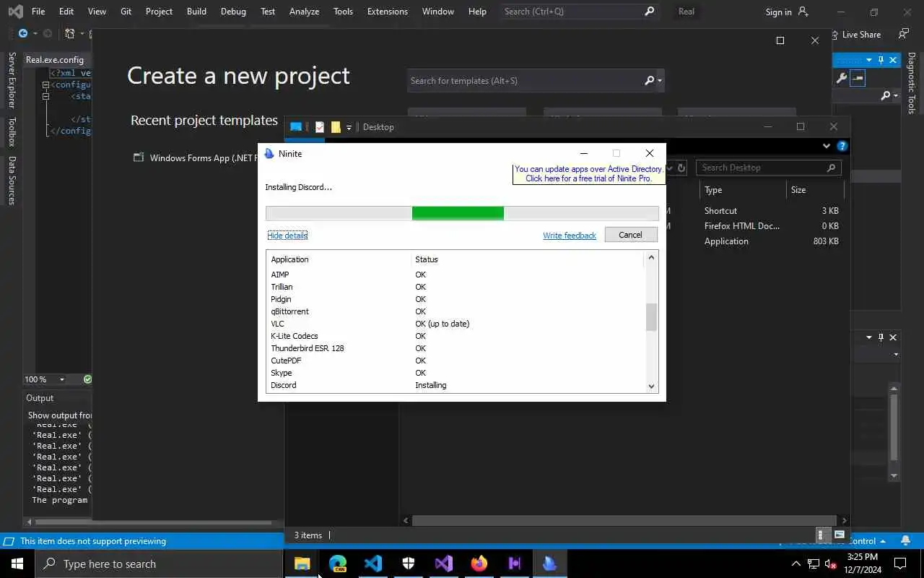Switch to Visual Studio taskbar icon
Image resolution: width=924 pixels, height=578 pixels.
coord(444,564)
